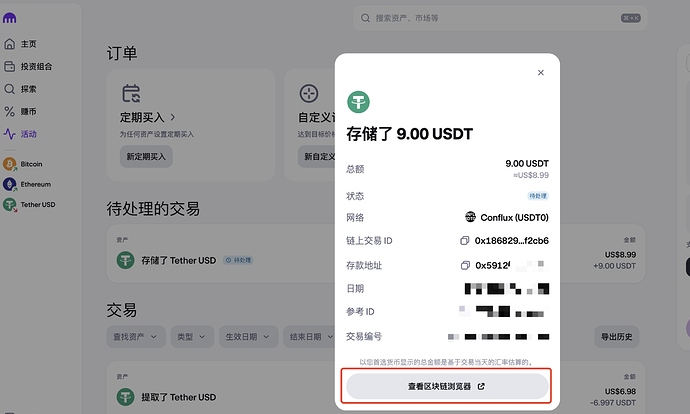Open 赚币 earn section
The height and width of the screenshot is (414, 690).
point(27,111)
